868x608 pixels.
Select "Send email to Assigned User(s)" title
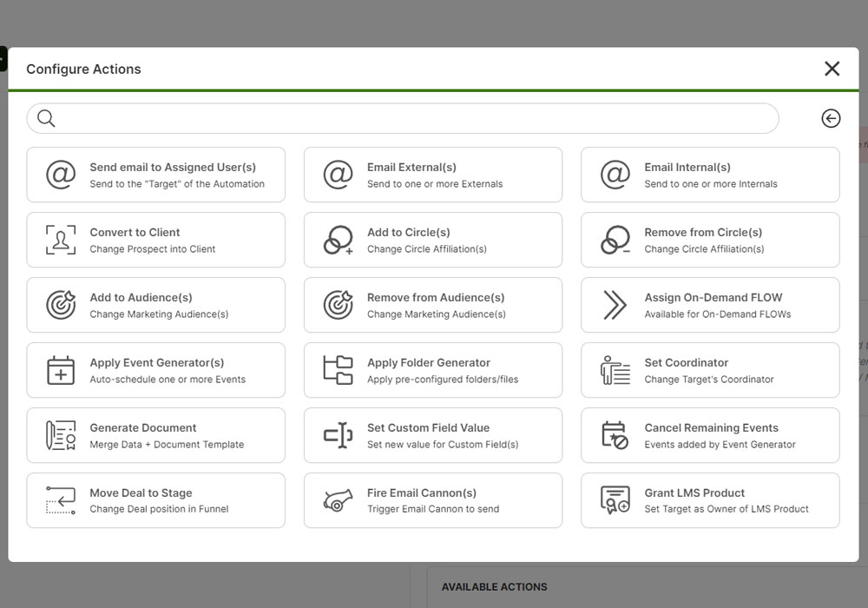click(173, 168)
